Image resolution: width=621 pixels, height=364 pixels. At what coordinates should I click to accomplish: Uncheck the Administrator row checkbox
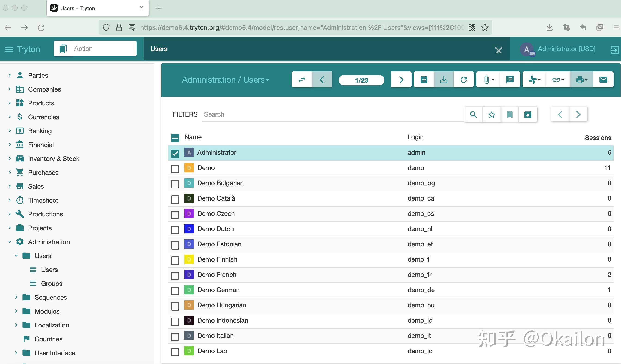[x=175, y=153]
